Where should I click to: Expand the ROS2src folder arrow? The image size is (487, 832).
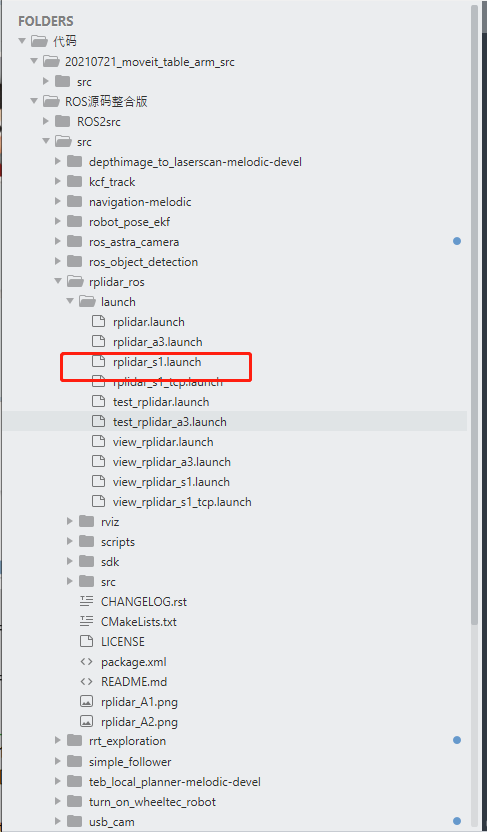point(46,122)
